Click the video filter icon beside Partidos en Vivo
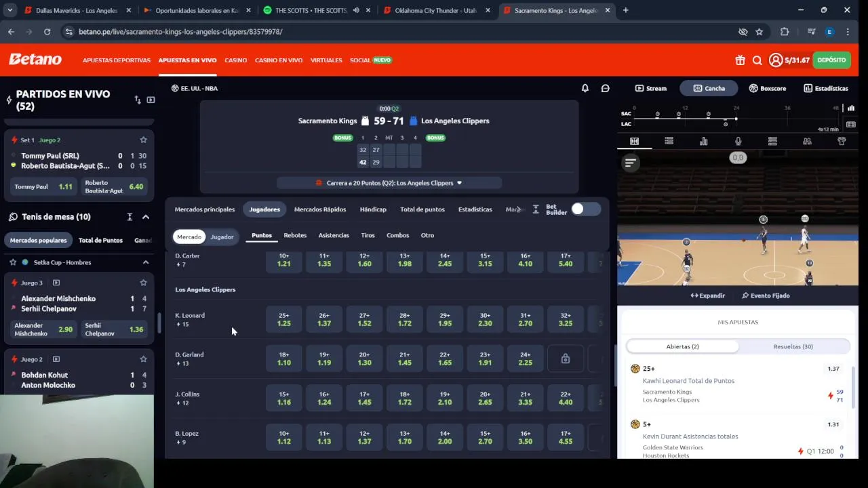 151,100
